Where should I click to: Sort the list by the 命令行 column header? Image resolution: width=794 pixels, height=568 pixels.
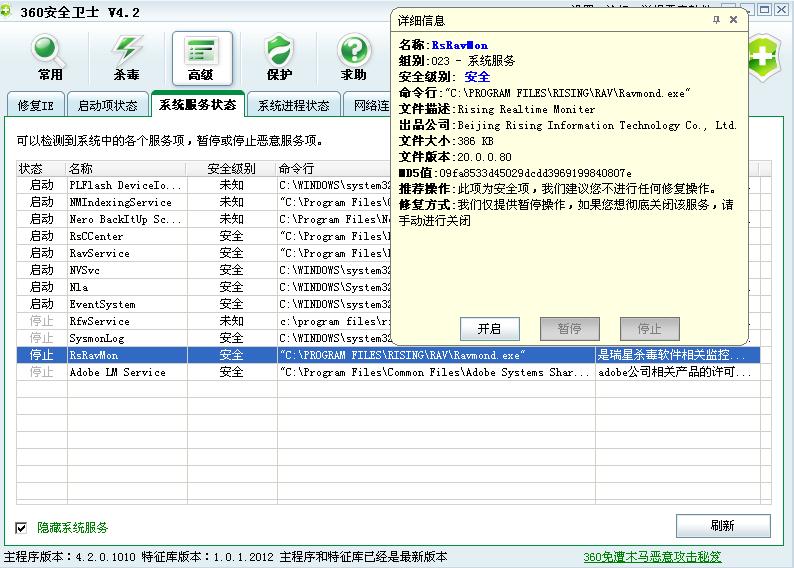334,169
